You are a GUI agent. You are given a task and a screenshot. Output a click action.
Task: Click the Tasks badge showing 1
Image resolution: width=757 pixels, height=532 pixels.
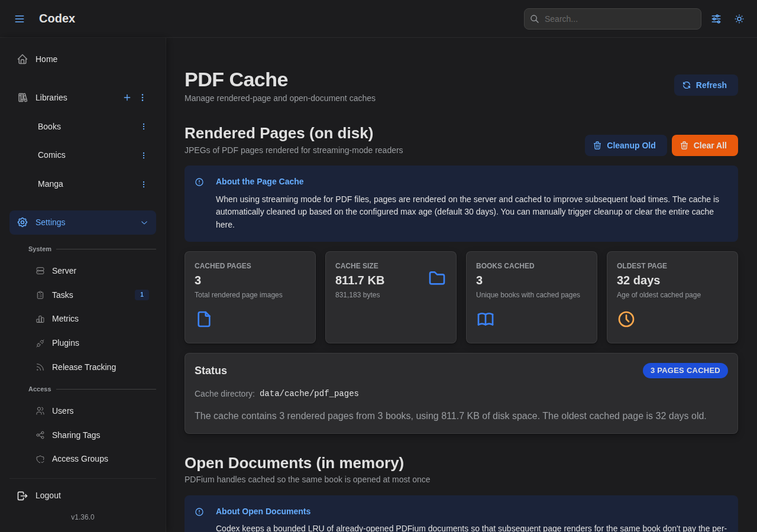(x=142, y=295)
